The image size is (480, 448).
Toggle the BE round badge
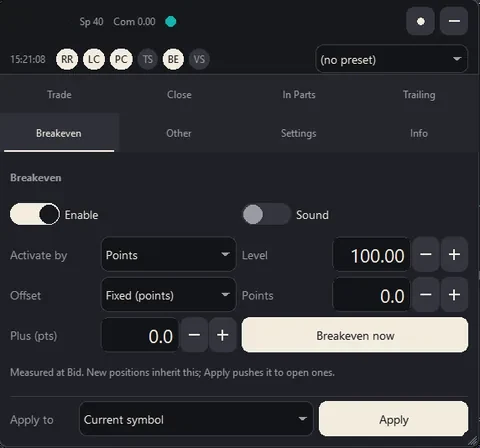173,59
